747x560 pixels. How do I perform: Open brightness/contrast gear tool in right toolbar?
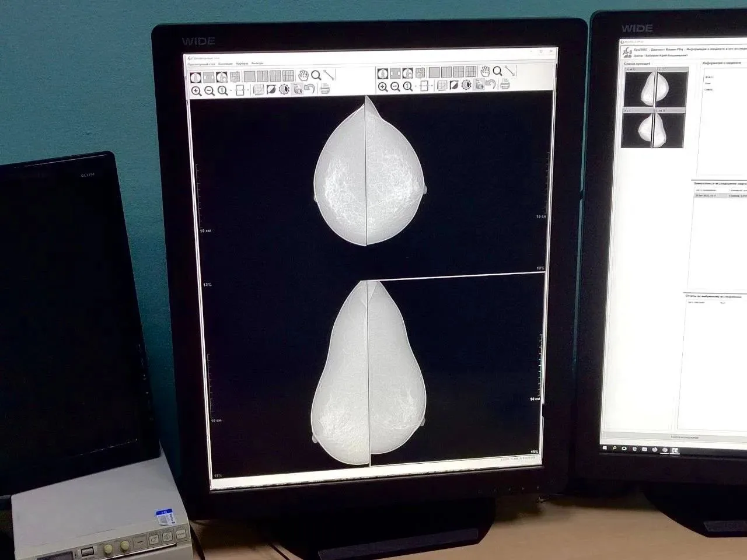point(466,86)
